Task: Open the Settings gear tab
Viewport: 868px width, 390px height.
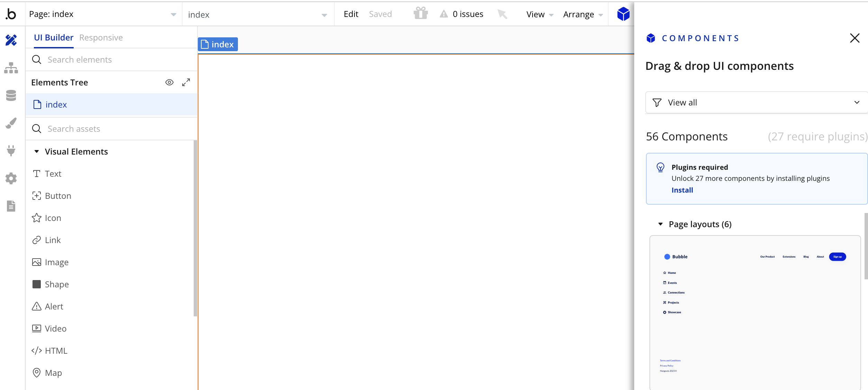Action: tap(11, 178)
